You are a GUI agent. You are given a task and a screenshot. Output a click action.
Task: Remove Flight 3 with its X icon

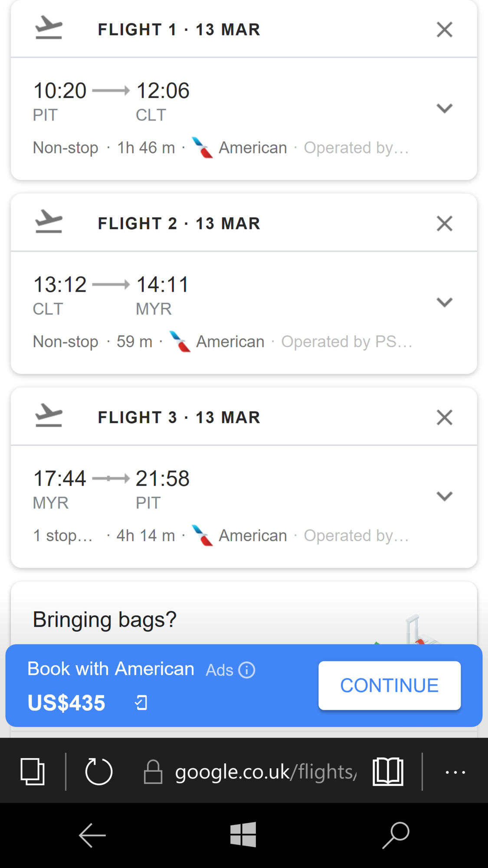click(444, 418)
